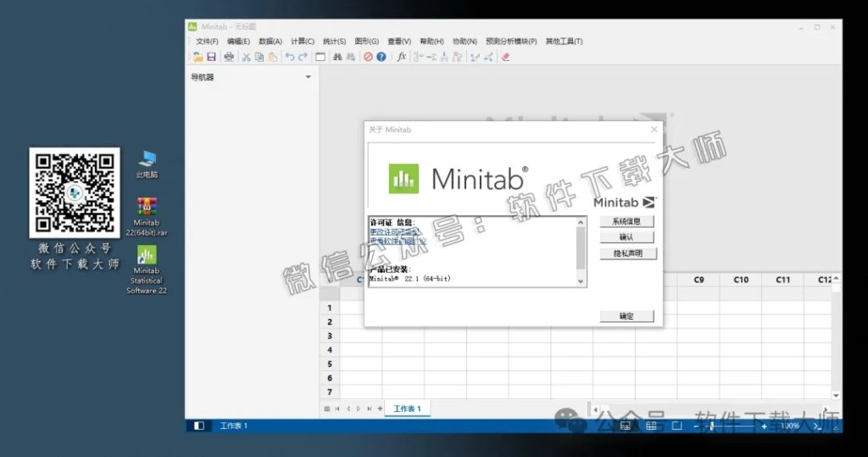Screen dimensions: 868x457
Task: Click the zoom in plus in status bar
Action: 764,426
